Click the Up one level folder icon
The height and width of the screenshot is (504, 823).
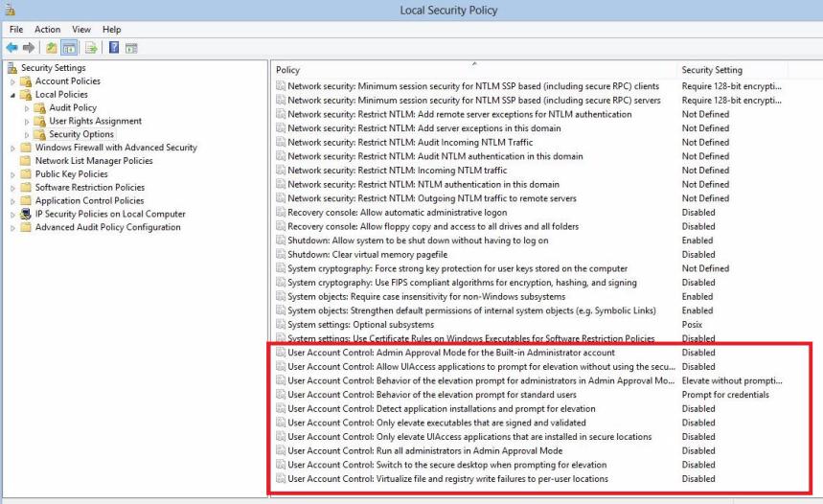point(52,48)
